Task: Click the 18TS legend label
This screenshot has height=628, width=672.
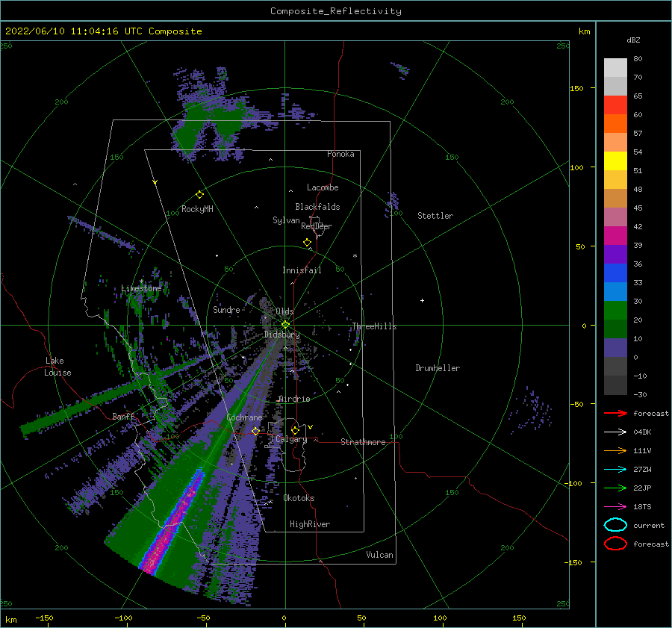Action: point(642,507)
